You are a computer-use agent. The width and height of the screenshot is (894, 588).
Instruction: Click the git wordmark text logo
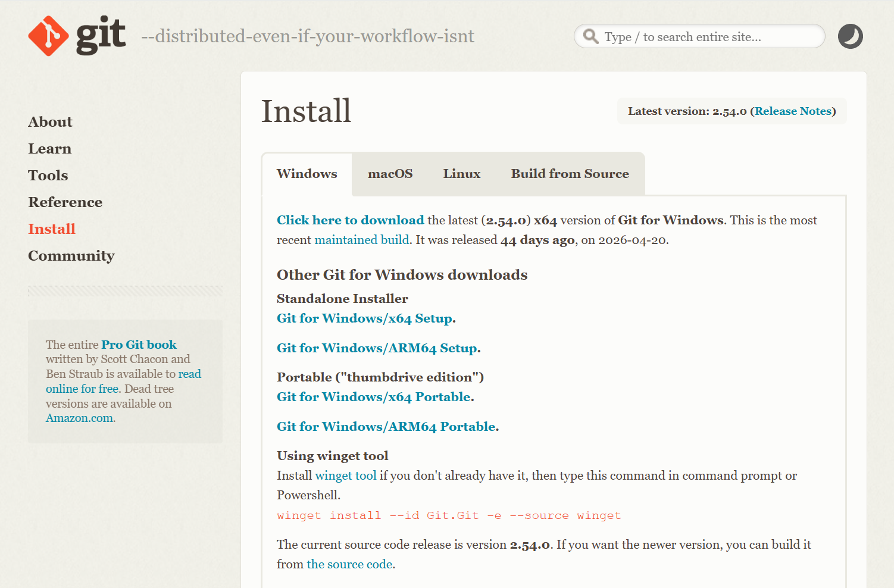click(x=101, y=36)
